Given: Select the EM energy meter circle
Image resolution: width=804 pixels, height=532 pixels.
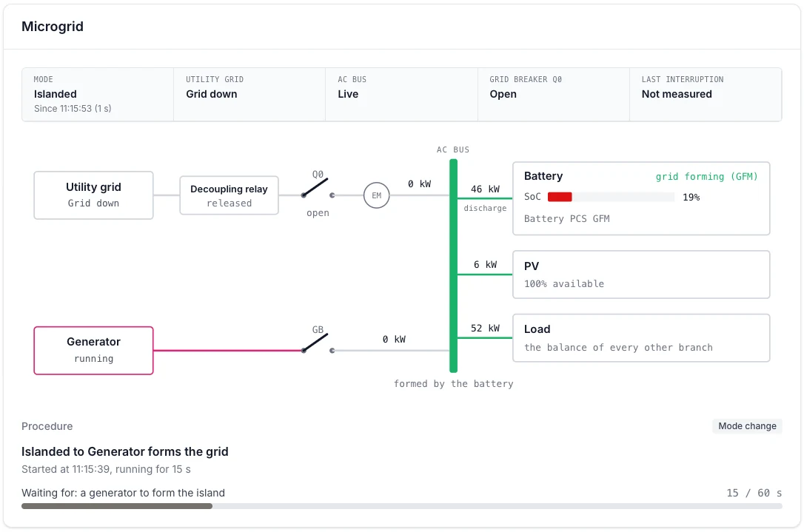Looking at the screenshot, I should (x=376, y=195).
